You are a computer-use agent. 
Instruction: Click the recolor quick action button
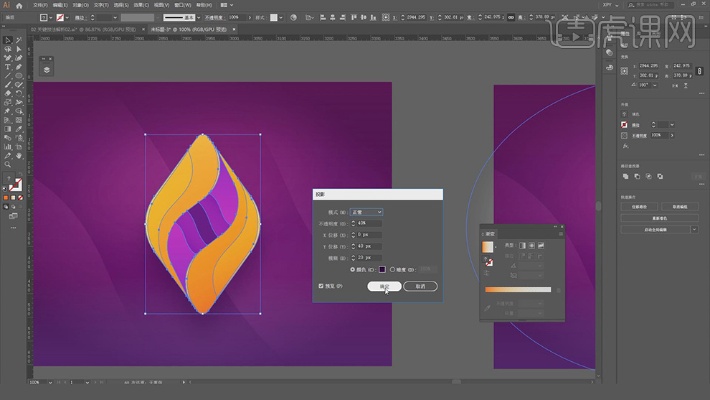coord(660,218)
